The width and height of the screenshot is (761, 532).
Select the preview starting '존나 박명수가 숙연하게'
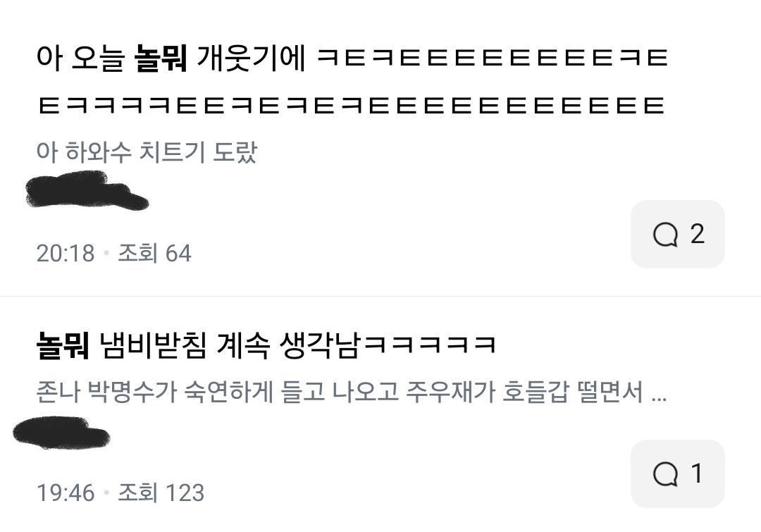(x=352, y=392)
